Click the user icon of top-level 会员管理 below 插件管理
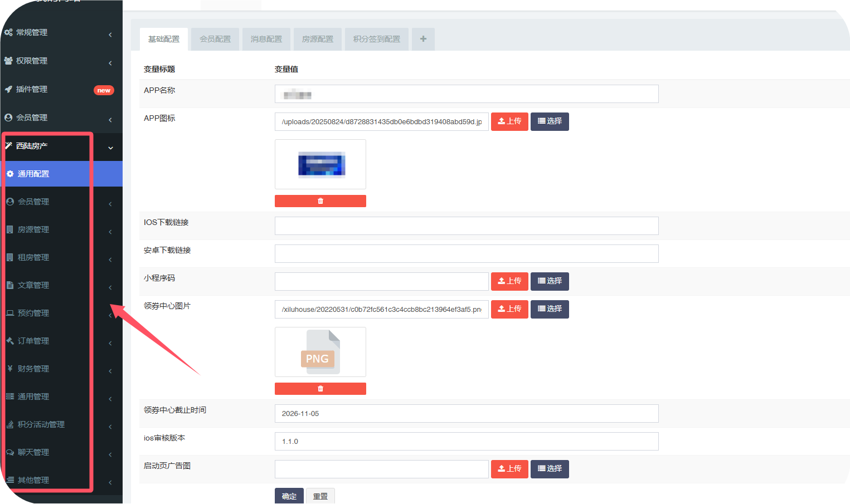The image size is (850, 504). coord(8,118)
